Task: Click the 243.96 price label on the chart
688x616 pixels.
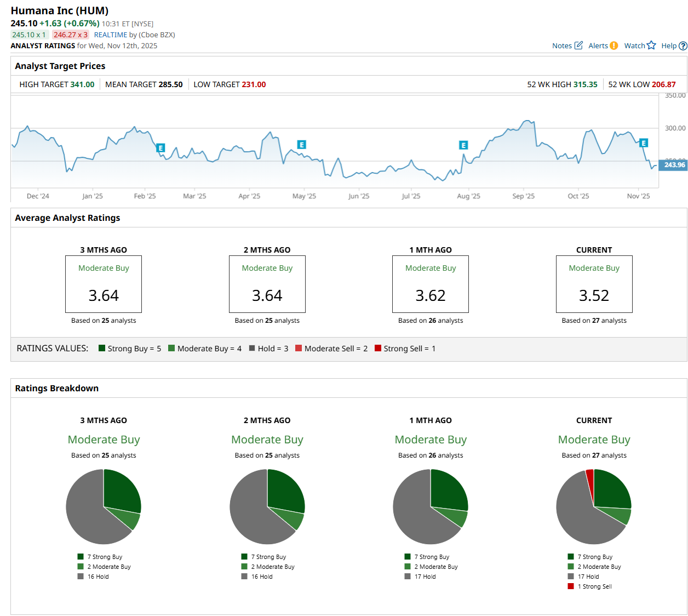Action: 673,165
